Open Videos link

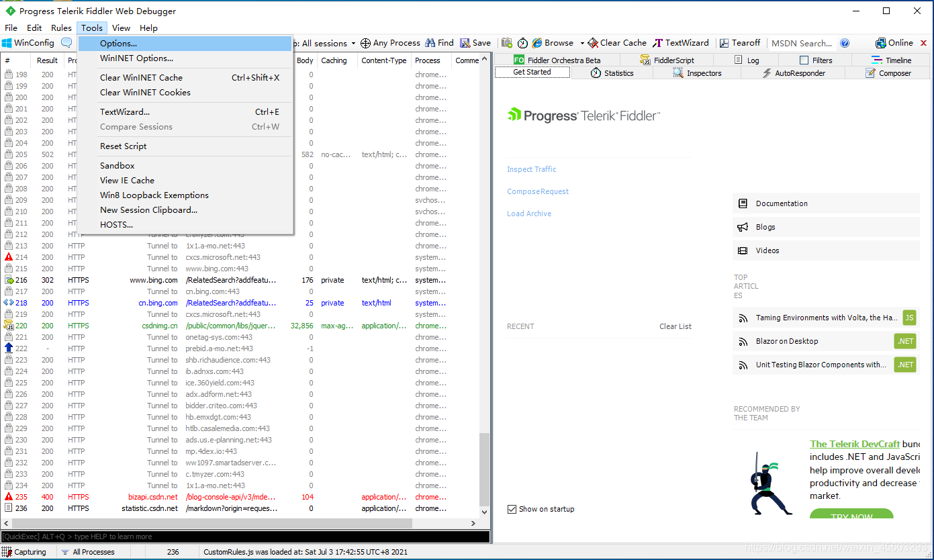pyautogui.click(x=826, y=250)
